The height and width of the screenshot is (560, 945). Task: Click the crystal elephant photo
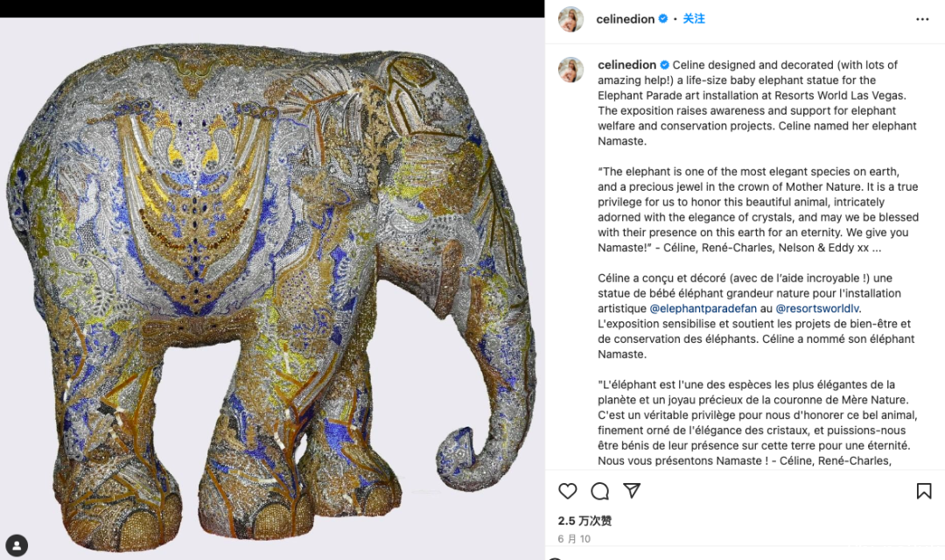[272, 288]
